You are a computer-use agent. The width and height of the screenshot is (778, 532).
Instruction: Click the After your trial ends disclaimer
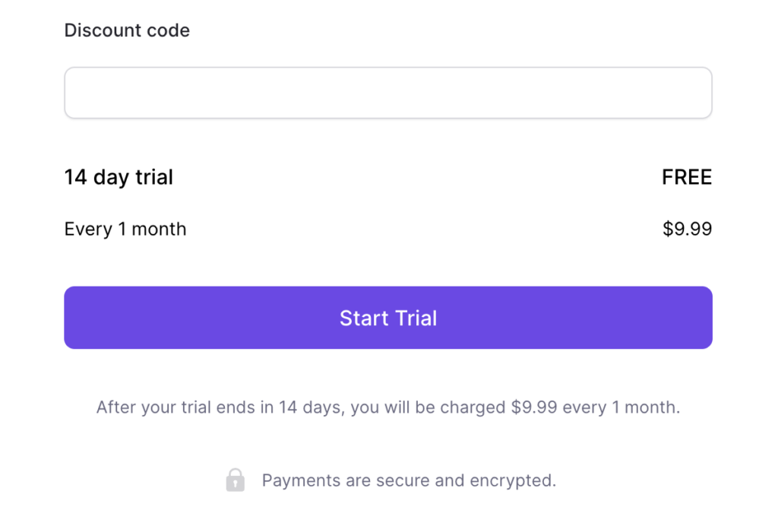[x=388, y=407]
